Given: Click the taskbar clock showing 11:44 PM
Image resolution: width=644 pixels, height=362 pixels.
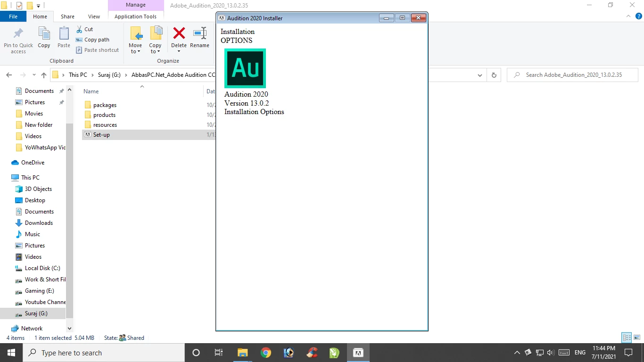Looking at the screenshot, I should click(604, 353).
